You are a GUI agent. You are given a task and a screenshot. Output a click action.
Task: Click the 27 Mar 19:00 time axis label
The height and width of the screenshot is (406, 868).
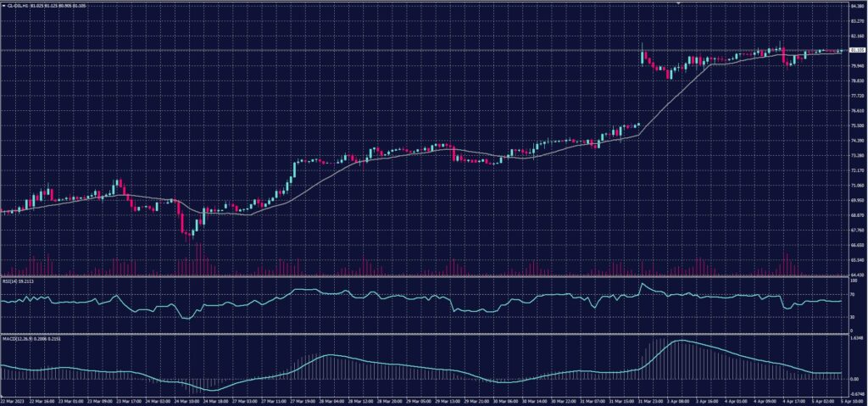[303, 400]
